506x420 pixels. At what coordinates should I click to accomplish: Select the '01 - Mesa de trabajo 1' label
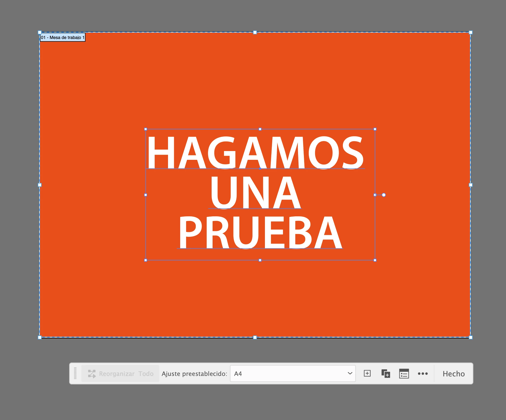click(63, 38)
